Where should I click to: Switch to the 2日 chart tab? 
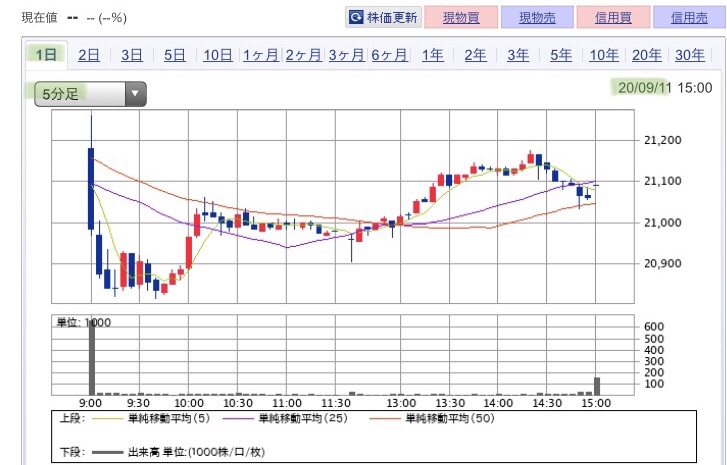click(x=89, y=55)
